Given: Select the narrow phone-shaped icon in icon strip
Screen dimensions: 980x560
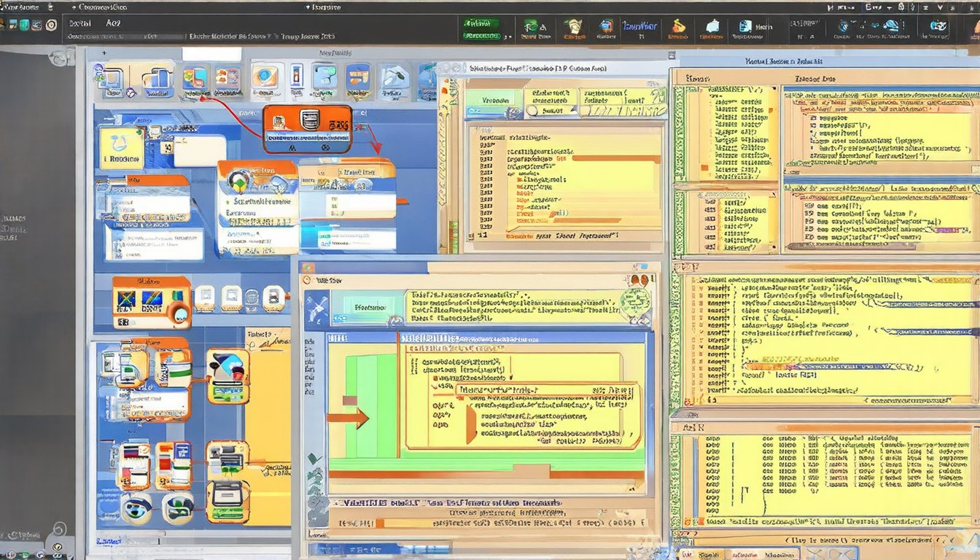Looking at the screenshot, I should pyautogui.click(x=296, y=77).
